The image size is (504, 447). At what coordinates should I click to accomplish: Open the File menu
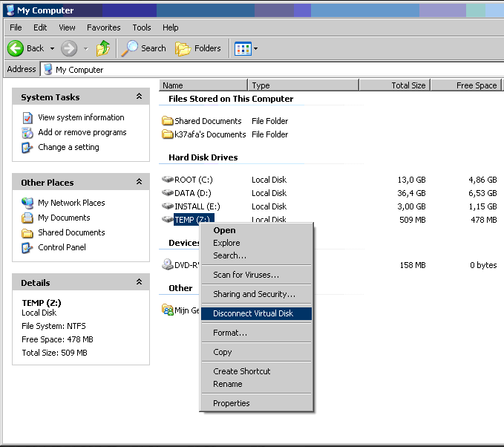(16, 27)
